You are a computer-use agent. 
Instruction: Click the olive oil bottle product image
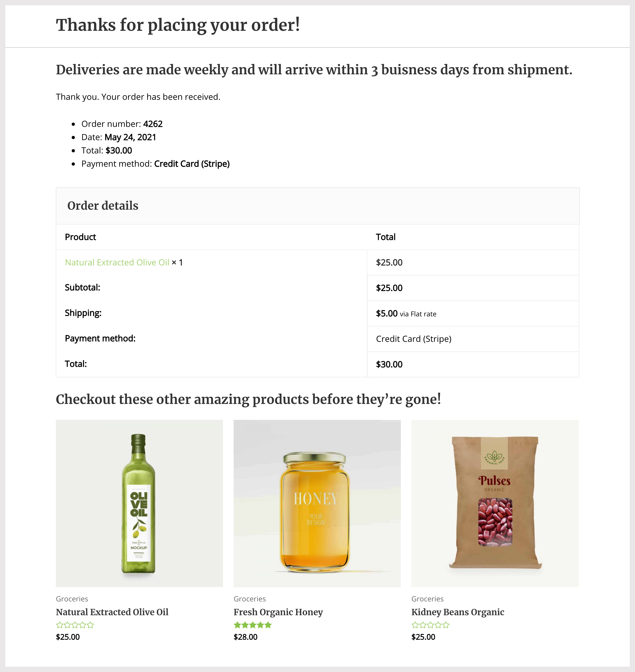[x=139, y=503]
